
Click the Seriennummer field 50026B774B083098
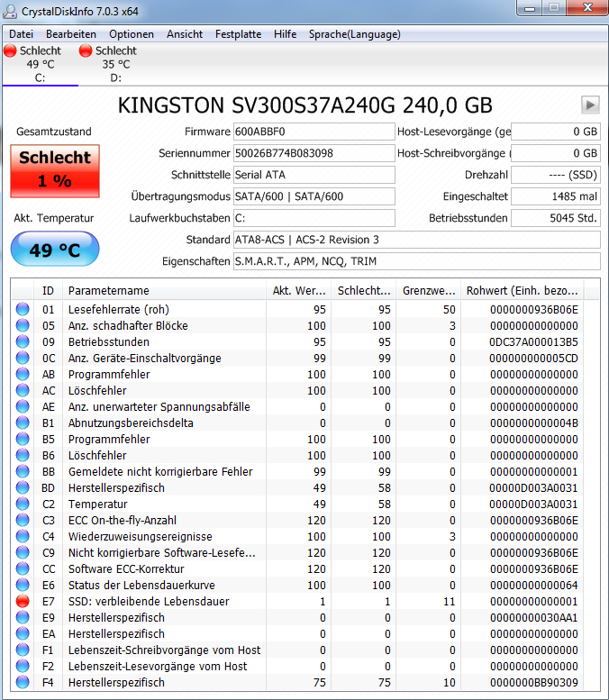tap(314, 153)
